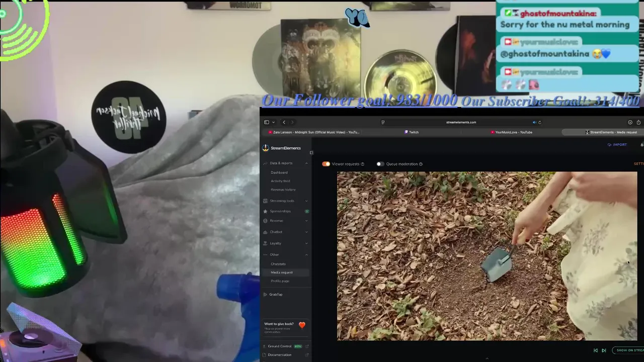Open reader/page menu icon in address bar
644x362 pixels.
pyautogui.click(x=383, y=122)
